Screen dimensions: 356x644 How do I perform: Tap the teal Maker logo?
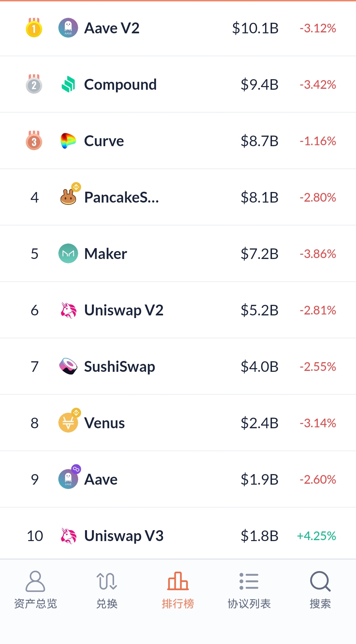68,253
